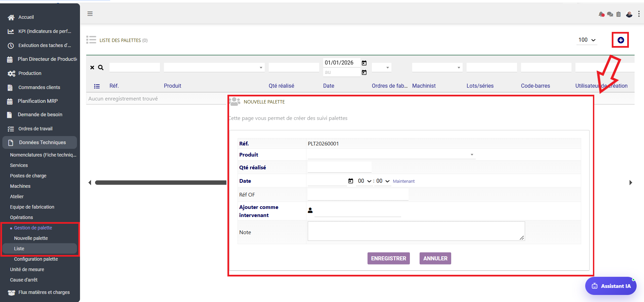The image size is (644, 302).
Task: Click the search magnifier icon in filter row
Action: (100, 68)
